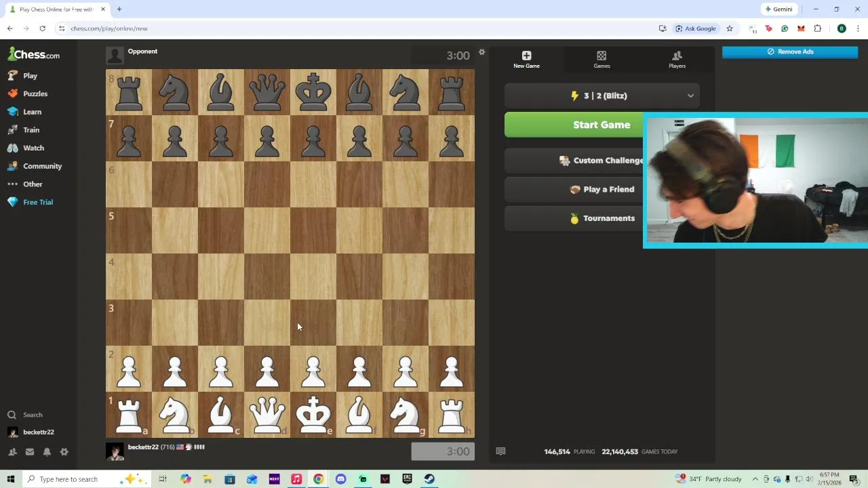This screenshot has height=488, width=868.
Task: Open the friends icon in sidebar
Action: (12, 452)
